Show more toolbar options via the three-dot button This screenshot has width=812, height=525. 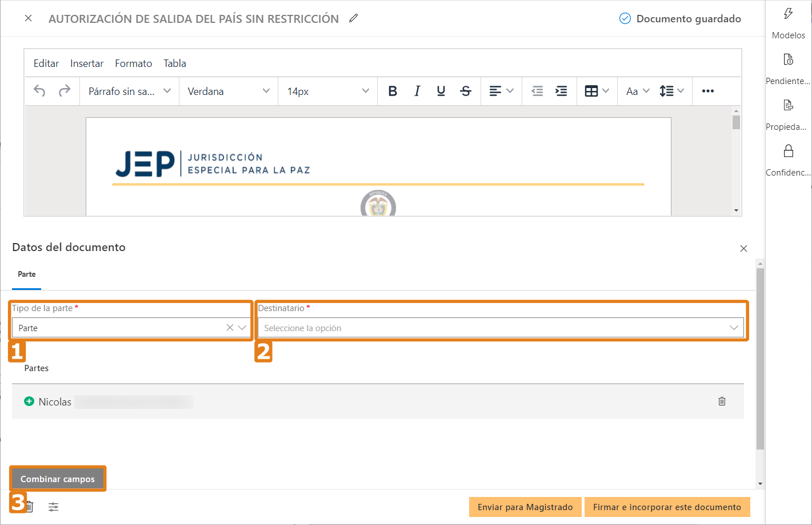click(708, 91)
